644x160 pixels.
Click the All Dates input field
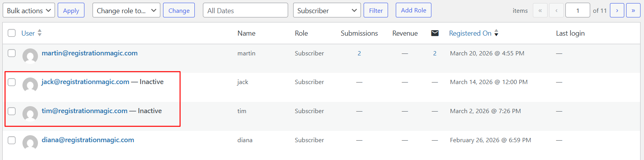click(245, 10)
